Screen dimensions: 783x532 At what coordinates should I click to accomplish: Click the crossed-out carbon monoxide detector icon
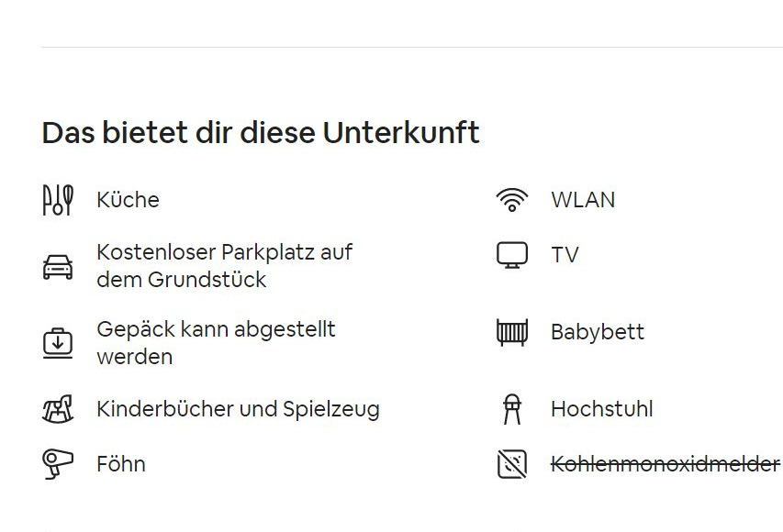(x=511, y=464)
